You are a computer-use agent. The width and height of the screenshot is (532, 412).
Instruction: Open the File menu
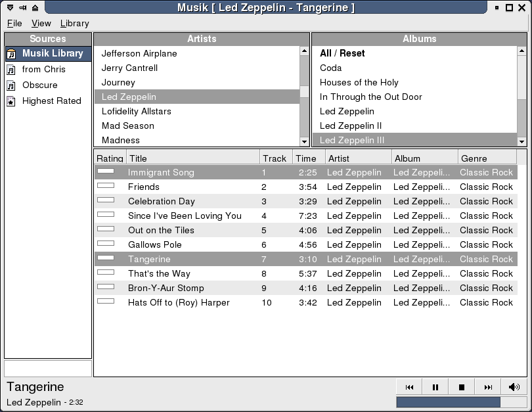[x=14, y=24]
